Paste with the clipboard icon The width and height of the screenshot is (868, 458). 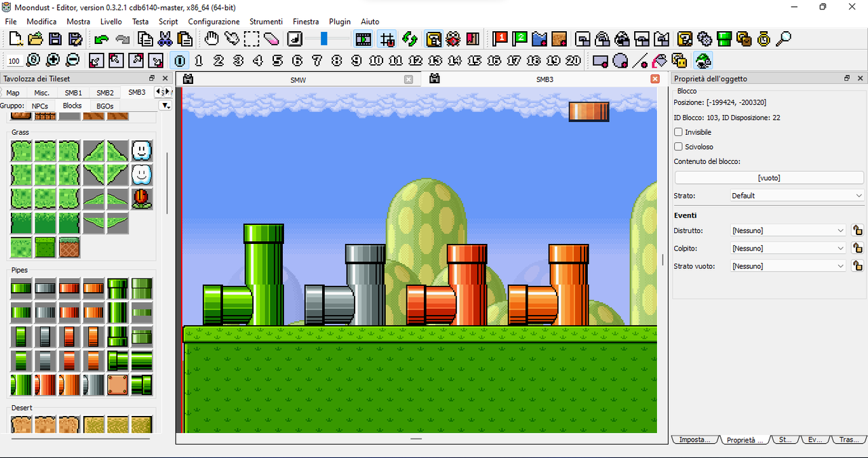[x=184, y=39]
